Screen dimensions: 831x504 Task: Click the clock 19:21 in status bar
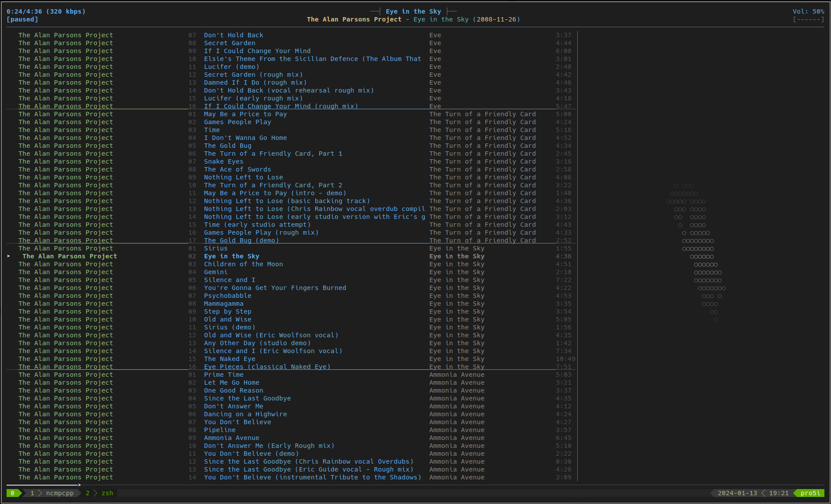[779, 493]
